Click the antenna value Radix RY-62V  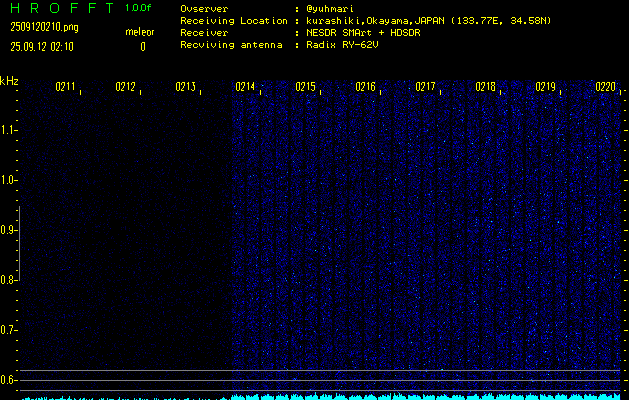tap(343, 45)
